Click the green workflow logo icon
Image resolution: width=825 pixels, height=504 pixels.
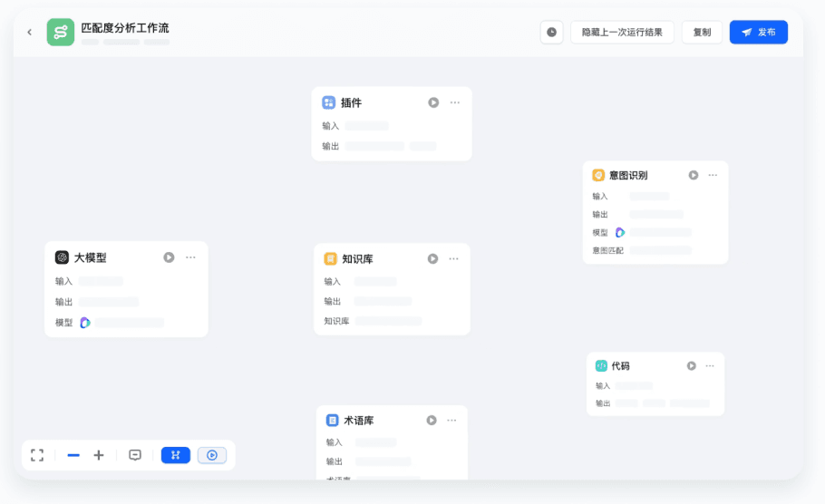[x=61, y=32]
